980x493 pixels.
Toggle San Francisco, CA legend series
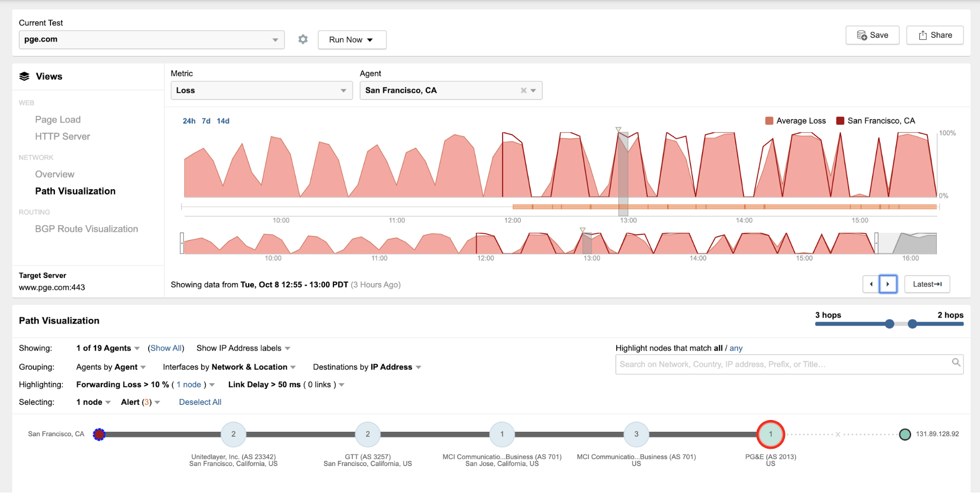[x=876, y=121]
